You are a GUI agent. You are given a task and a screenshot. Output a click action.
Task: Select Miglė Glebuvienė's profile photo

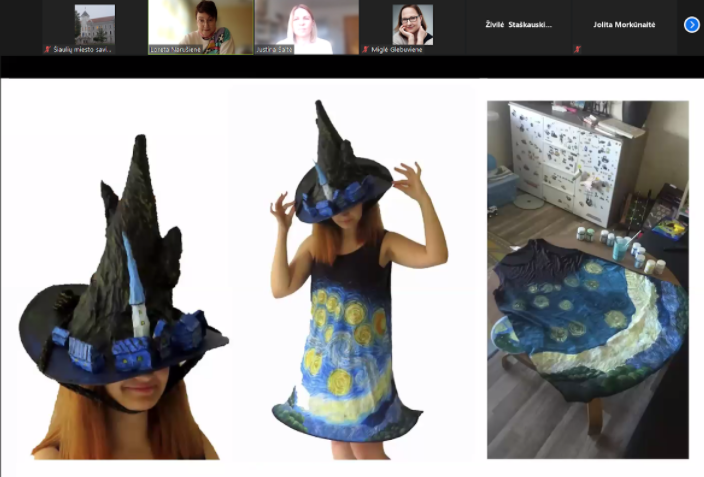tap(413, 25)
